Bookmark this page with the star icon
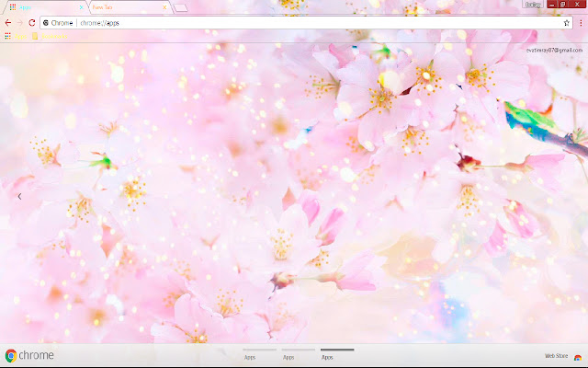588x368 pixels. [566, 23]
